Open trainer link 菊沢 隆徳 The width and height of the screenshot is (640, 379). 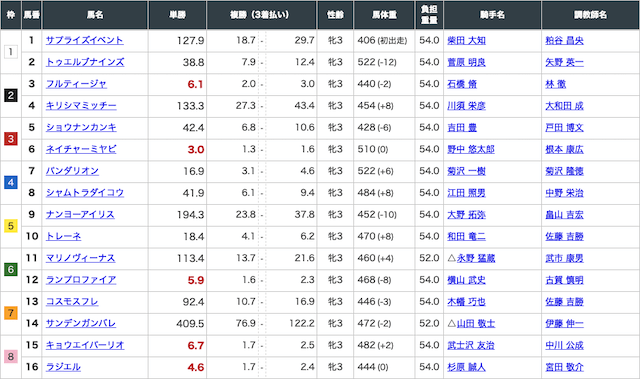coord(564,171)
